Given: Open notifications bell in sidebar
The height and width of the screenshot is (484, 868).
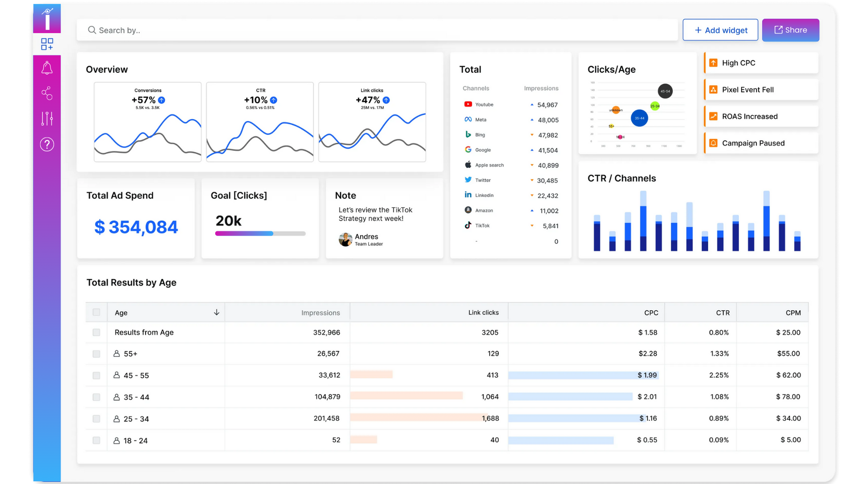Looking at the screenshot, I should [x=47, y=68].
